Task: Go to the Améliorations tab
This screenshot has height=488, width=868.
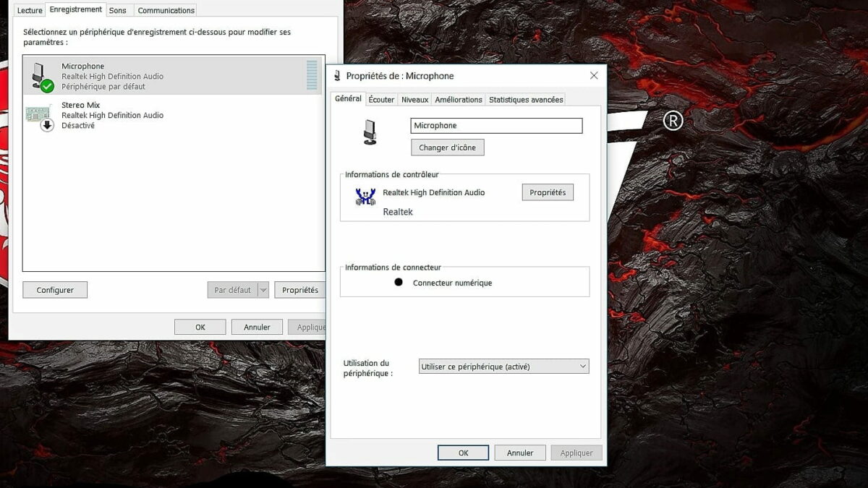Action: [x=459, y=100]
